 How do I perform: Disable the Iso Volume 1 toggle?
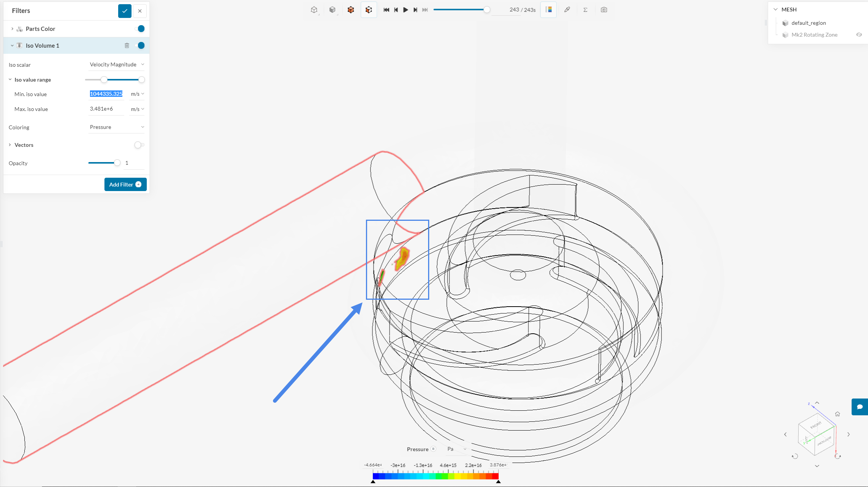(x=140, y=46)
